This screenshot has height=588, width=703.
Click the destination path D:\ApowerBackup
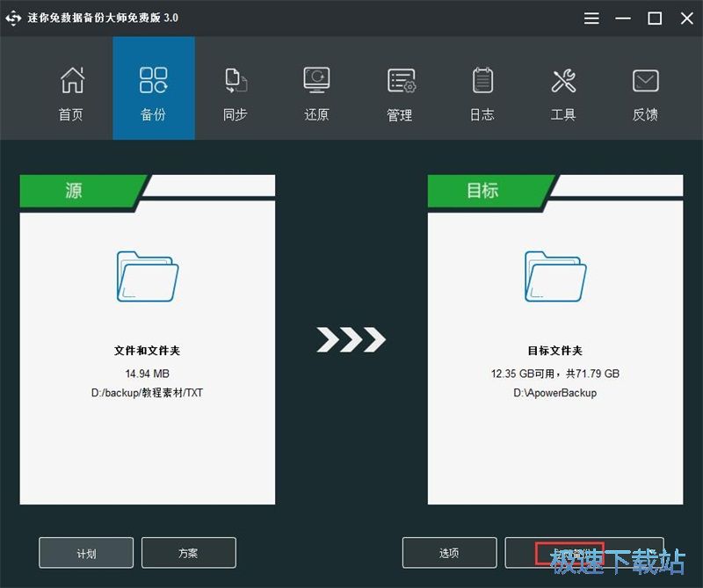pyautogui.click(x=555, y=393)
